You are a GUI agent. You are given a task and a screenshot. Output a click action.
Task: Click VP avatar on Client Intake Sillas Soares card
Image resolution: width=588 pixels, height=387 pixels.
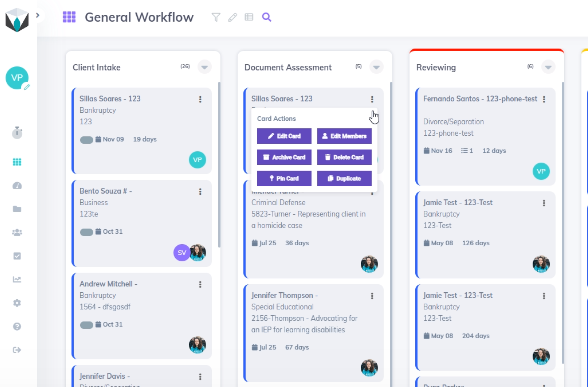pyautogui.click(x=197, y=160)
